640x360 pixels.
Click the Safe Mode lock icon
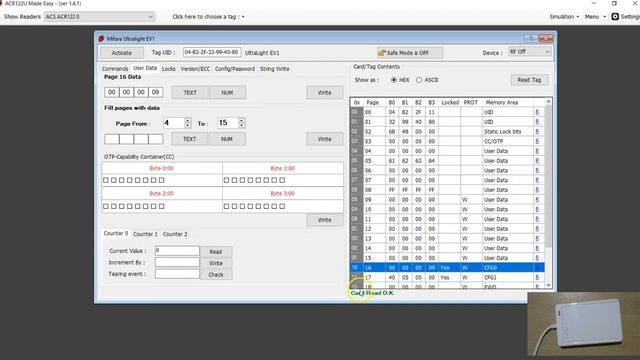click(x=382, y=53)
